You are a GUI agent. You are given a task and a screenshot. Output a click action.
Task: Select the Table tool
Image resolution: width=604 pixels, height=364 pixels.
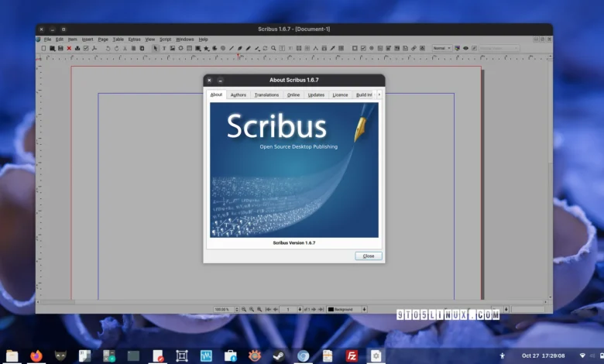click(189, 48)
